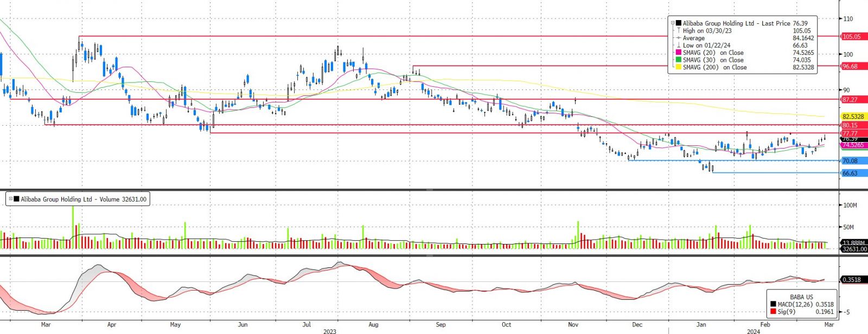
Task: Click the 32631.00 volume axis tag
Action: click(x=854, y=249)
